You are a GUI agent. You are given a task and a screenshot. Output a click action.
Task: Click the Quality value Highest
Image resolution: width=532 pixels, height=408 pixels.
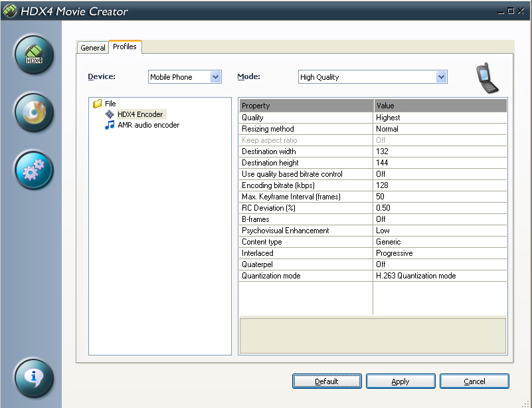[388, 118]
